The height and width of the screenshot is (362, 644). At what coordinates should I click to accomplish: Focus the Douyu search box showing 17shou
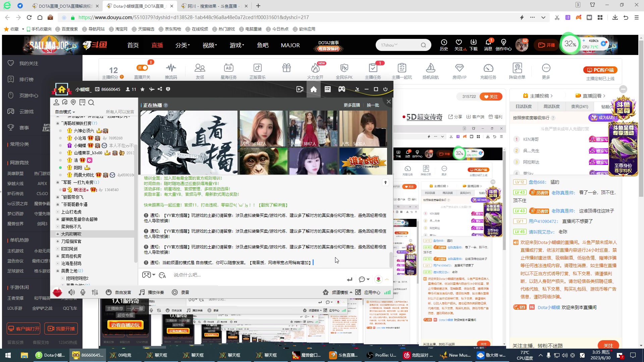399,45
